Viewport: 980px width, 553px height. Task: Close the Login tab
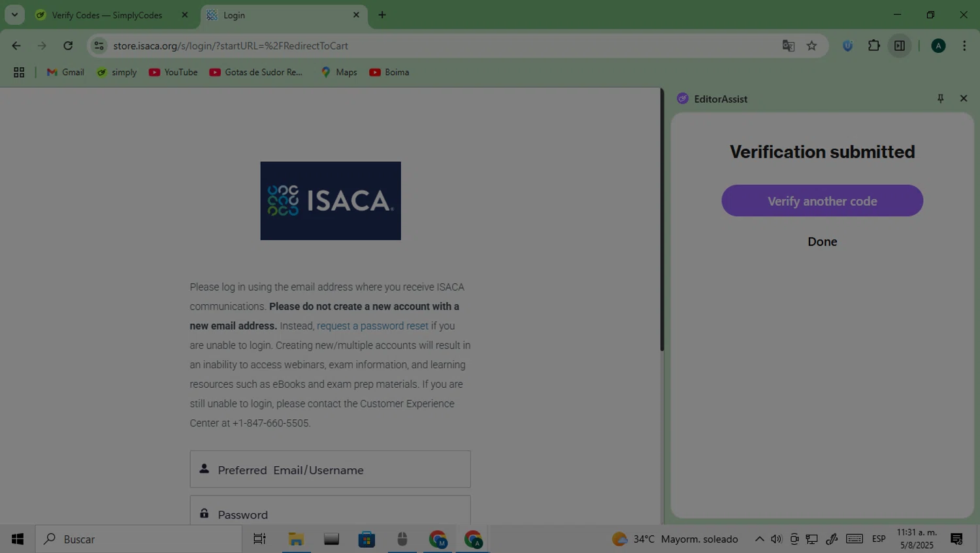[356, 15]
